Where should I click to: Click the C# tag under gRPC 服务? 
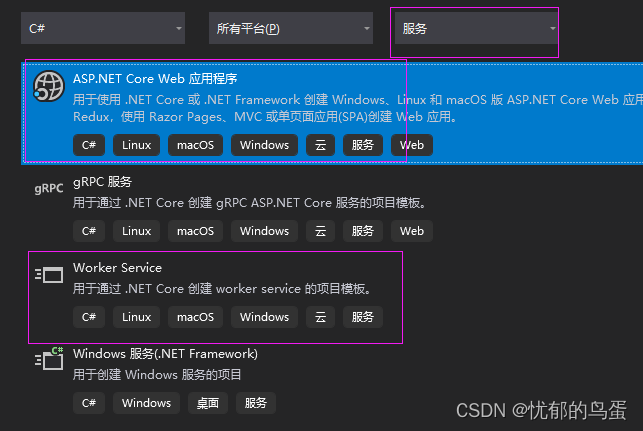tap(89, 231)
